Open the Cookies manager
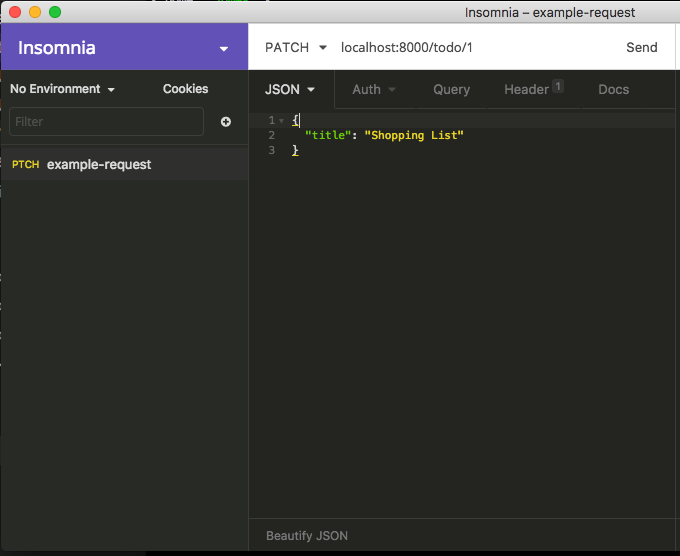680x556 pixels. (x=185, y=89)
